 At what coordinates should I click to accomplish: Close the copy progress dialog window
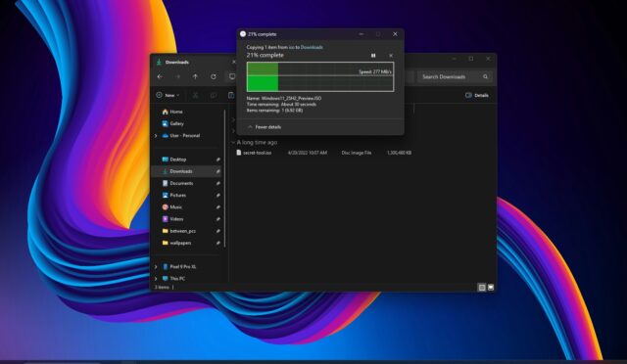point(395,34)
